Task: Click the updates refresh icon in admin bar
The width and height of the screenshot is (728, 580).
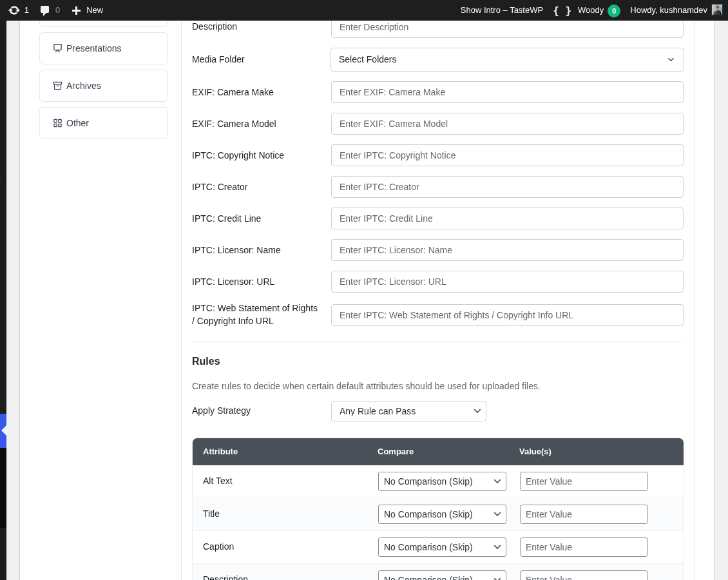Action: [14, 10]
